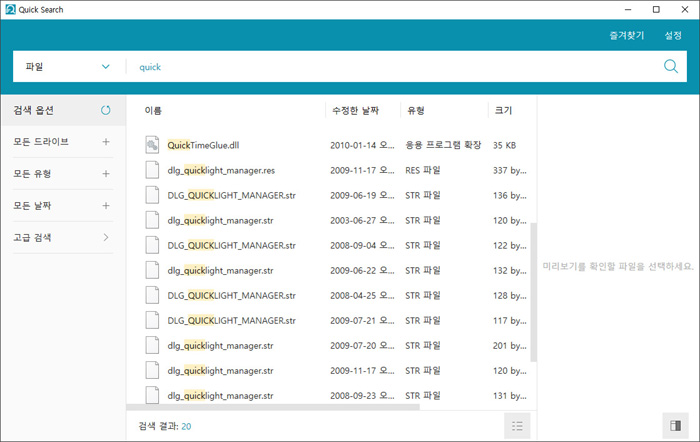Image resolution: width=700 pixels, height=442 pixels.
Task: Open the 파일 search type dropdown
Action: point(68,67)
